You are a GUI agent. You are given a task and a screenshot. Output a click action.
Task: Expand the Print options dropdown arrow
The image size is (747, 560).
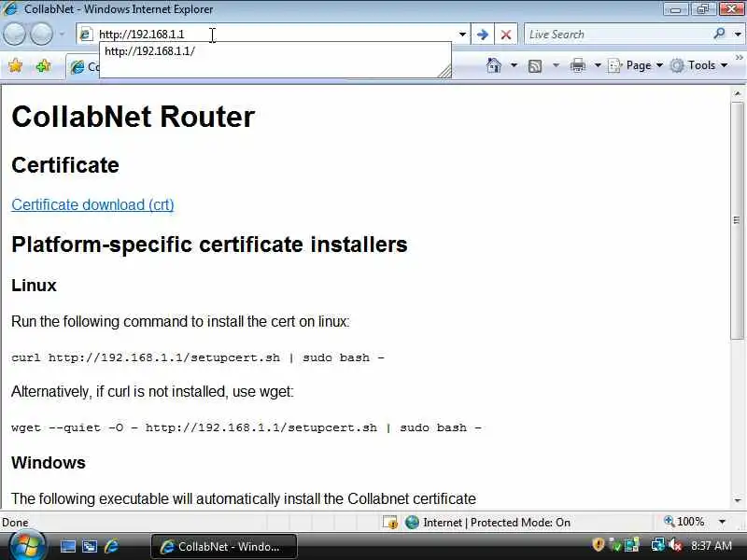point(598,65)
